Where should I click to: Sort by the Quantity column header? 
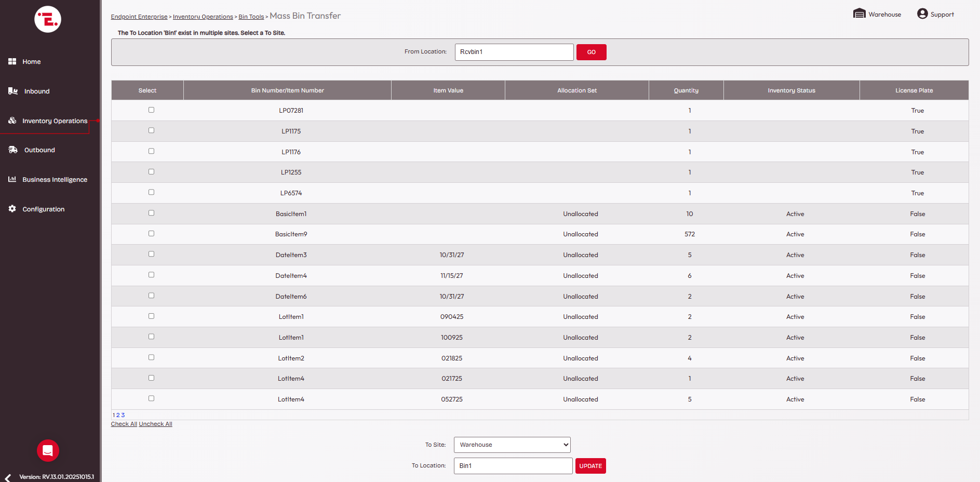click(686, 90)
